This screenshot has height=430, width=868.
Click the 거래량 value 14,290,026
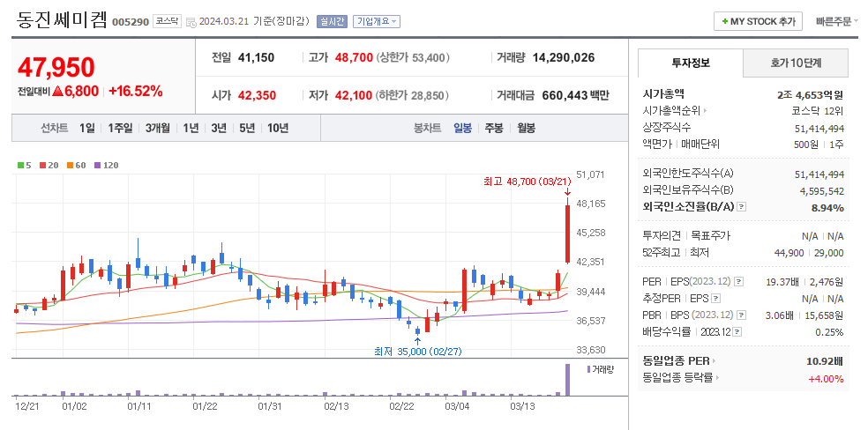pyautogui.click(x=564, y=57)
